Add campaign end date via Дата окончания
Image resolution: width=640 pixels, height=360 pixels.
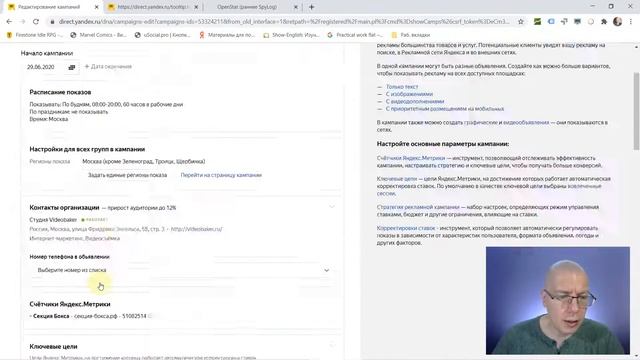(108, 67)
